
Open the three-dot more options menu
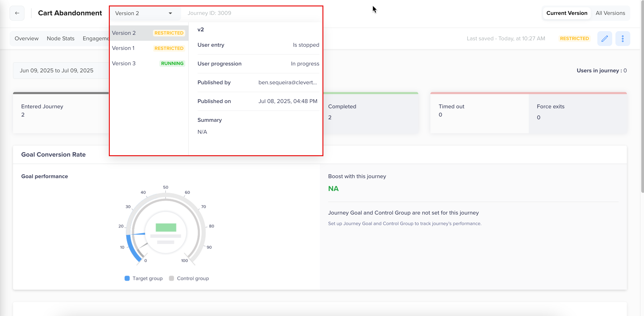coord(623,38)
